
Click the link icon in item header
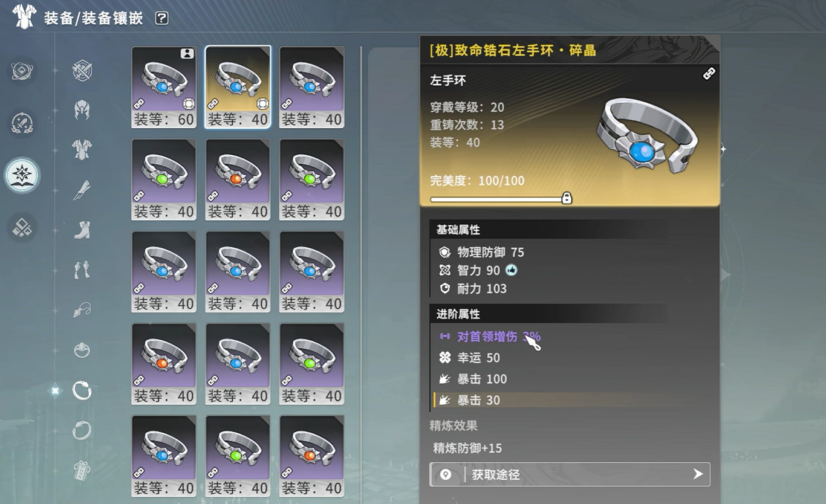(x=709, y=74)
